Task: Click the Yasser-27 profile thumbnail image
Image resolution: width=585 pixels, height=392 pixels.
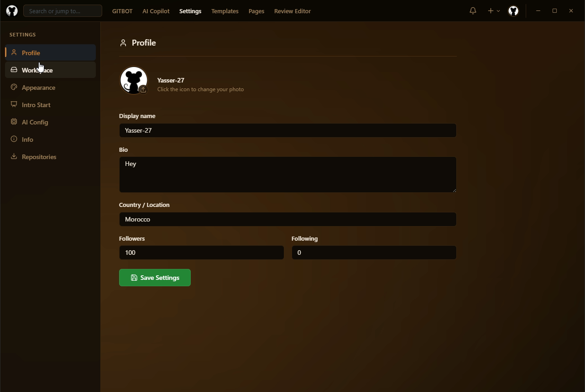Action: point(134,80)
